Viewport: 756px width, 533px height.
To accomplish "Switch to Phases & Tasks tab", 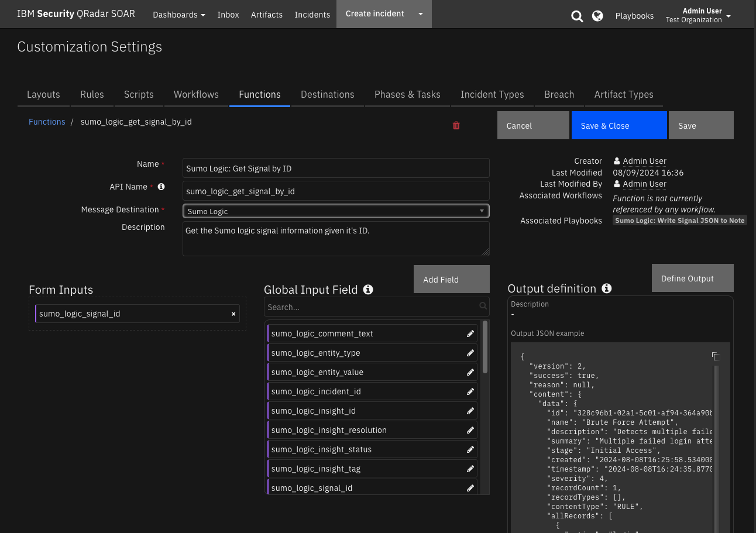I will (x=407, y=94).
